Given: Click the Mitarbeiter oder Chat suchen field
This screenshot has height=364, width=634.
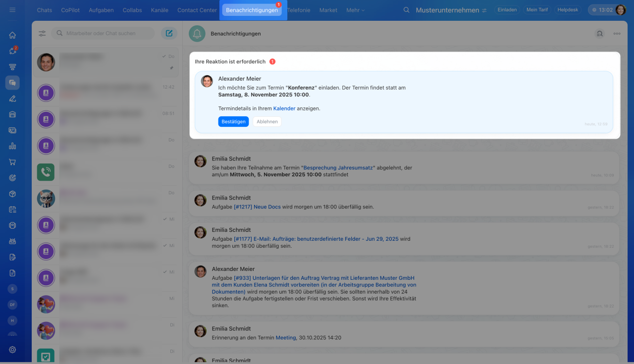Looking at the screenshot, I should (x=106, y=33).
